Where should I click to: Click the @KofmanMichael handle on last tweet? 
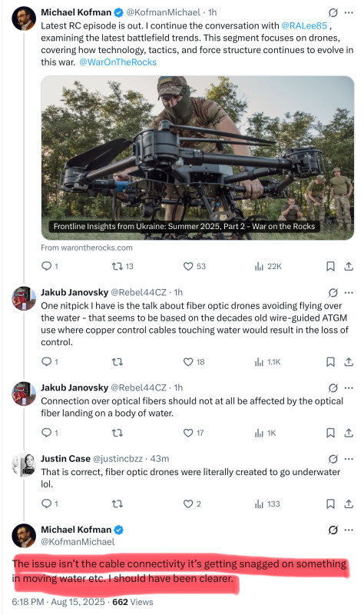(78, 542)
